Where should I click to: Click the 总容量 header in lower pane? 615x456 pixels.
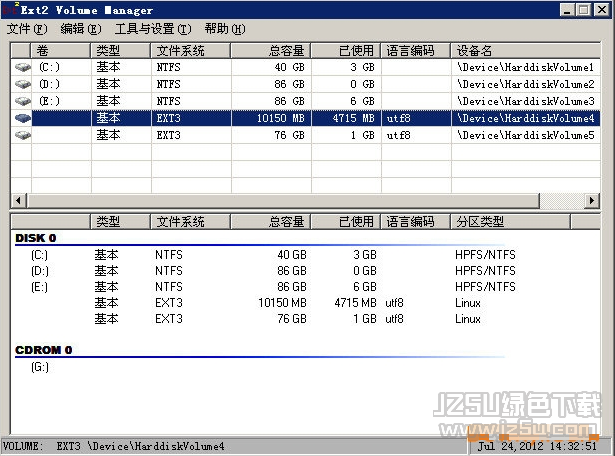tap(271, 222)
